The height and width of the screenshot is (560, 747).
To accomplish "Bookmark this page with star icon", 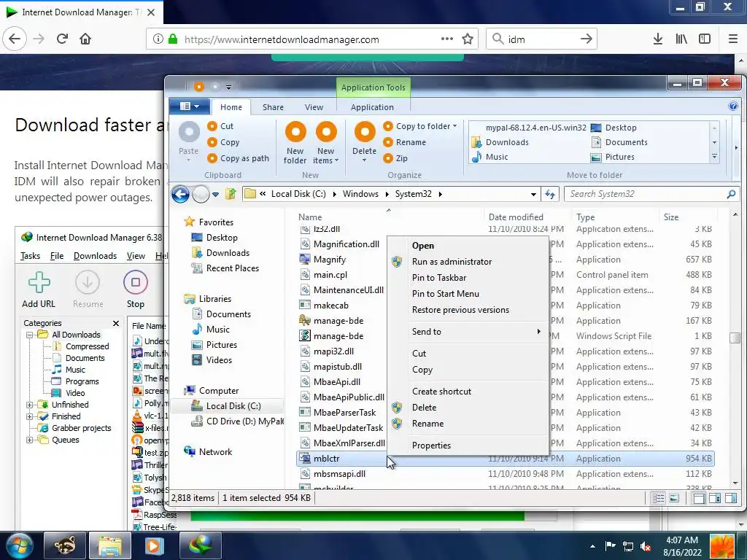I will pyautogui.click(x=468, y=39).
